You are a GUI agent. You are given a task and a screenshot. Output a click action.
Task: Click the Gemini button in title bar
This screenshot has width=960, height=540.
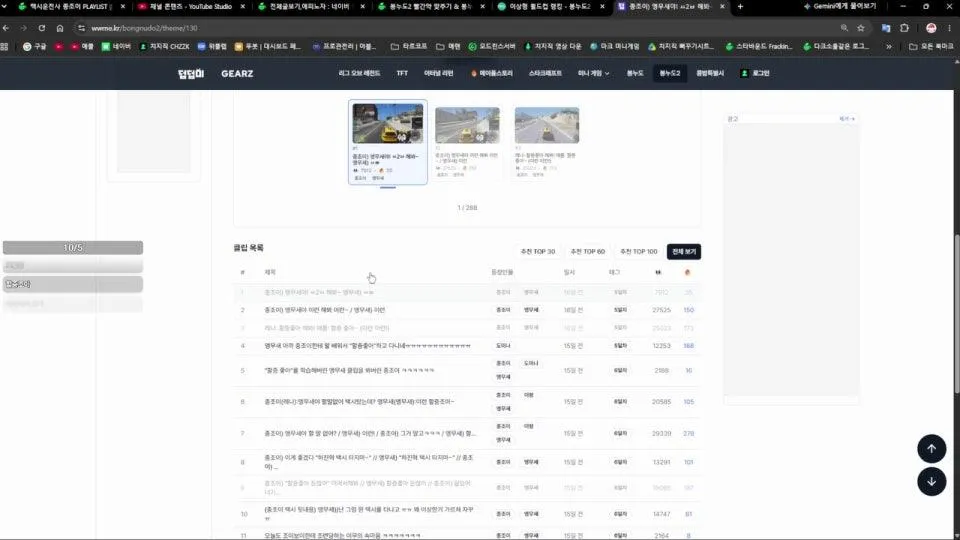tap(839, 7)
